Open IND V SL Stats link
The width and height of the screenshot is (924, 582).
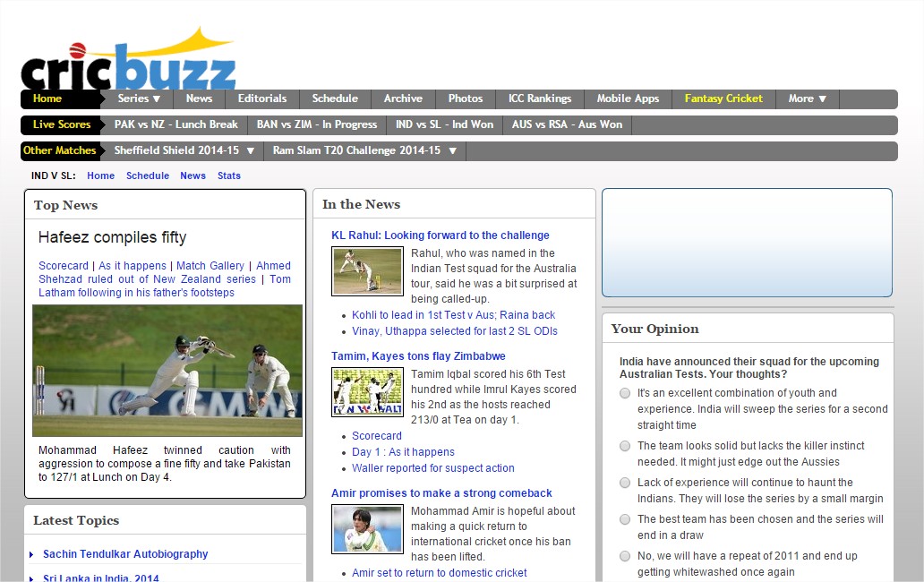point(228,175)
